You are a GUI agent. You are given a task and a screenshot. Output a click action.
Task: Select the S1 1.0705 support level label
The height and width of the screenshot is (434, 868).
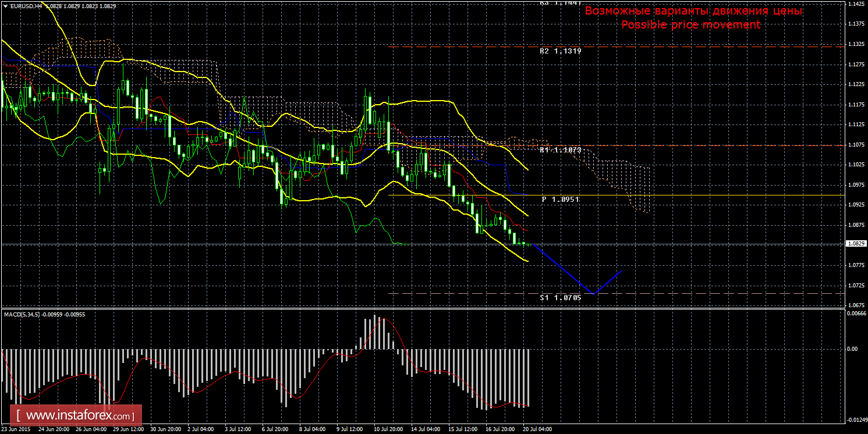click(x=560, y=298)
